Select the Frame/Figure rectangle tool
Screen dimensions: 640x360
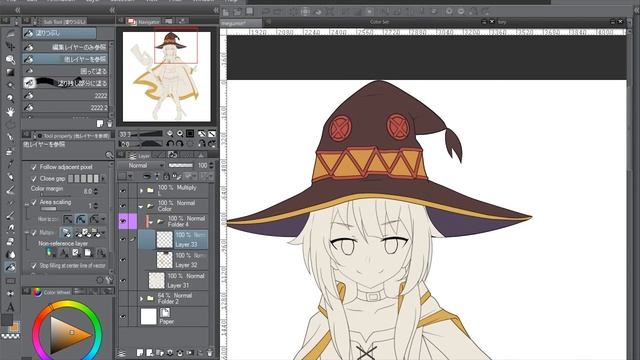(10, 281)
